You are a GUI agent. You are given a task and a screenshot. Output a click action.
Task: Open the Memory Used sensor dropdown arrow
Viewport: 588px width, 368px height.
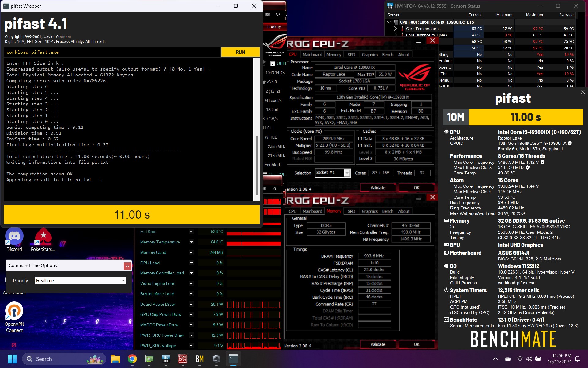(191, 253)
